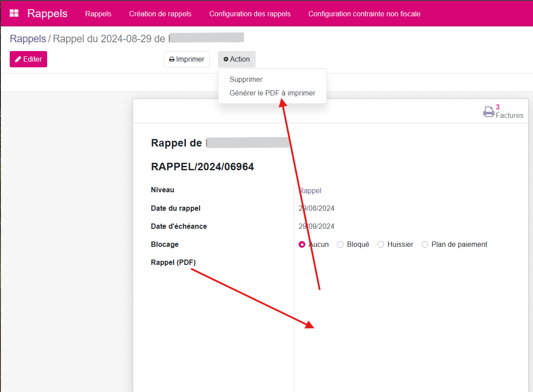
Task: Click the Rappel level link value
Action: (310, 191)
